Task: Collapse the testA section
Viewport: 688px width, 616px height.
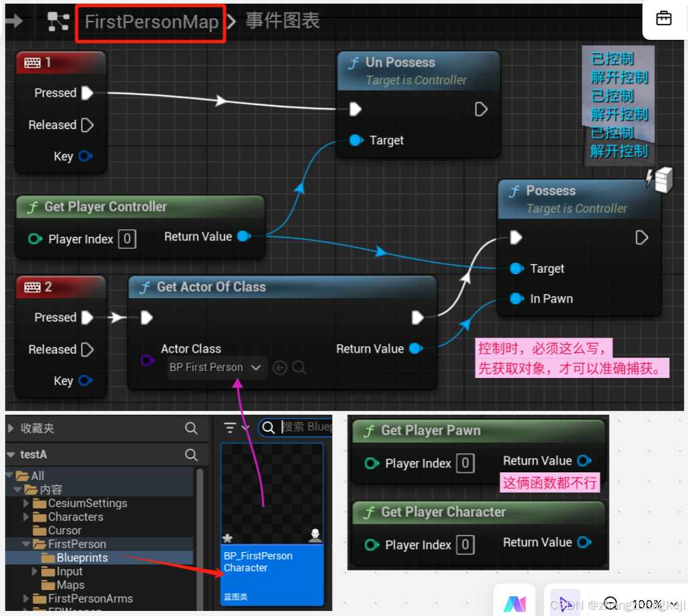Action: click(x=11, y=455)
